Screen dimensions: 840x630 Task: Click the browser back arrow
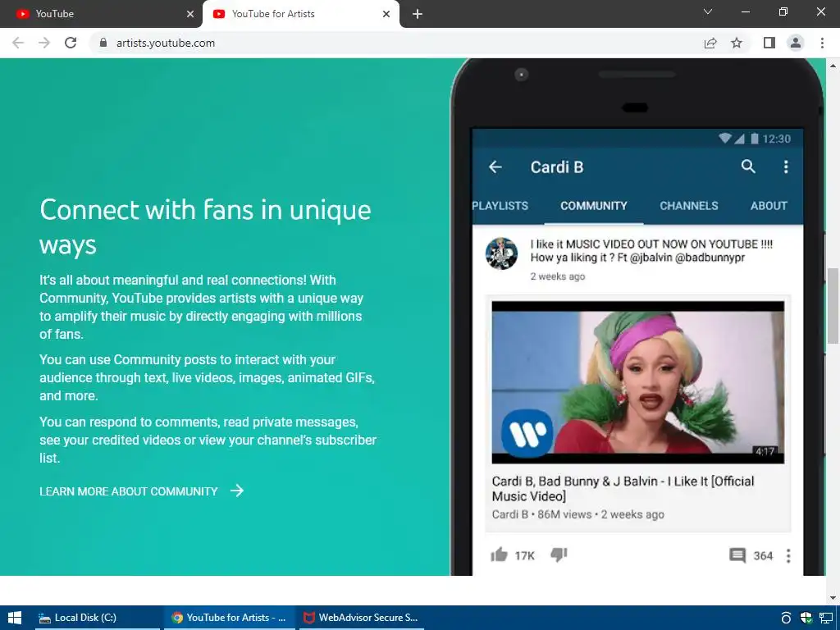tap(18, 43)
